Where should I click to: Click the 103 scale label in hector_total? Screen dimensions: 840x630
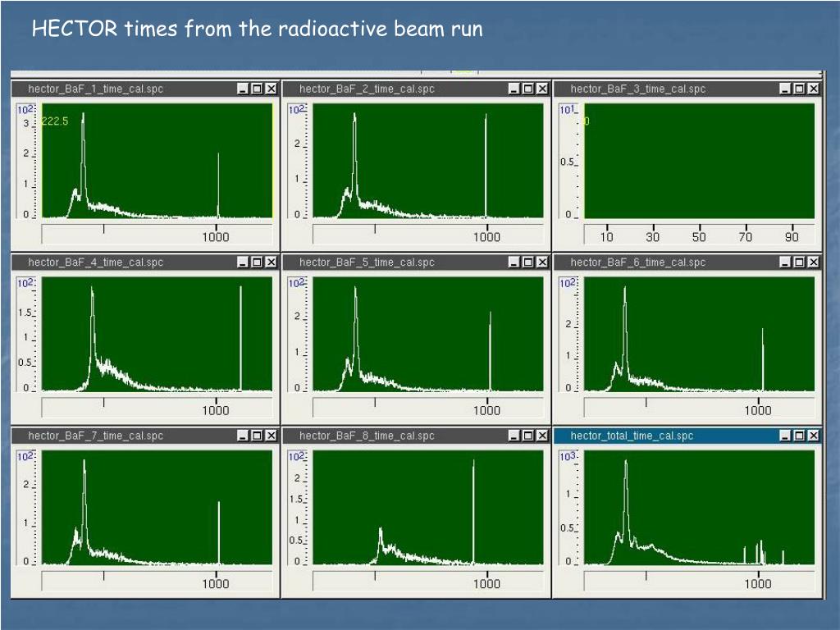pos(568,456)
